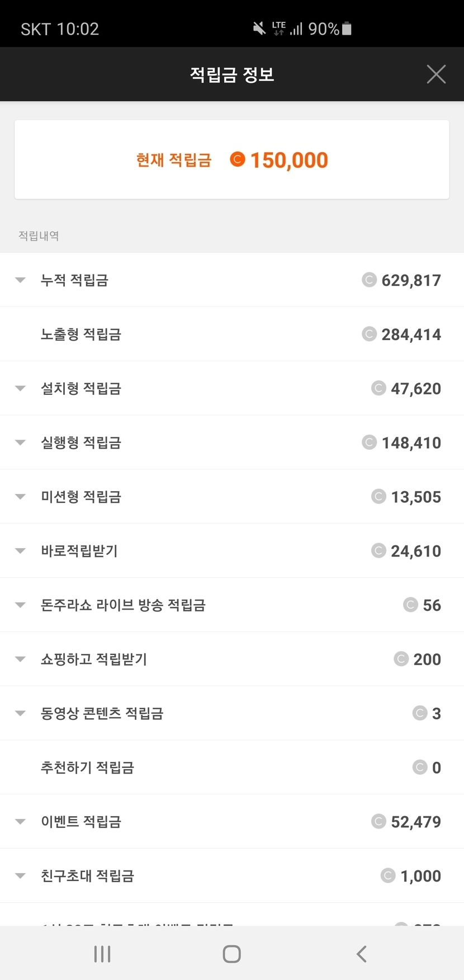Tap the 현재 적립금 balance card
The image size is (464, 980).
[231, 159]
